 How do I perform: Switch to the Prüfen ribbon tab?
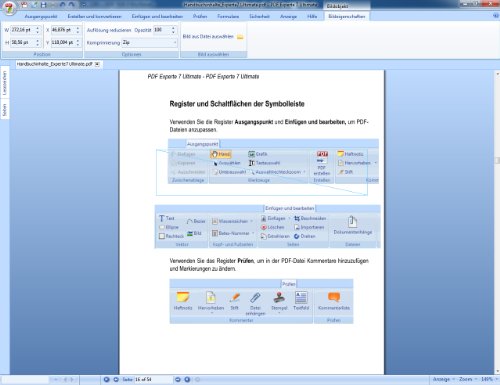click(x=200, y=16)
